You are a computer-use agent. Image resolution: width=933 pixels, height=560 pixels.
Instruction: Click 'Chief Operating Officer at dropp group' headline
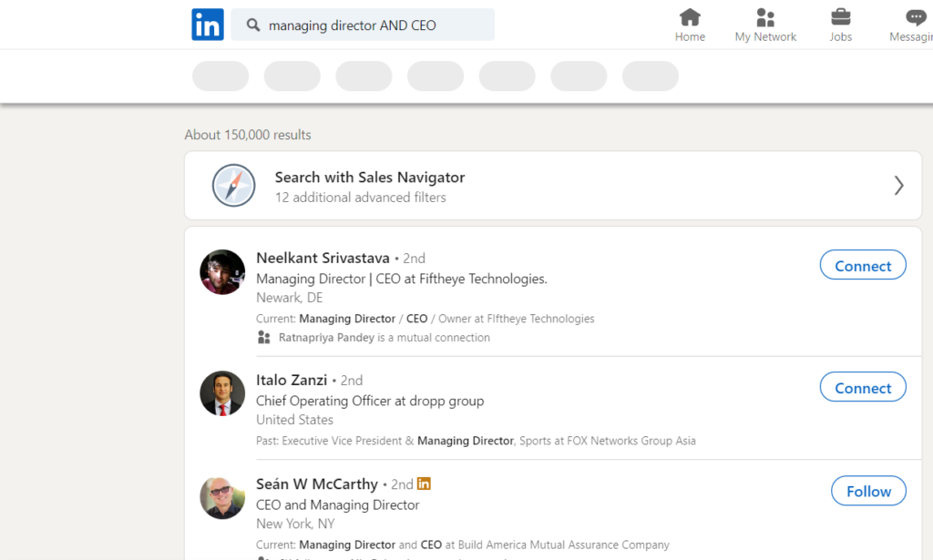(x=370, y=401)
